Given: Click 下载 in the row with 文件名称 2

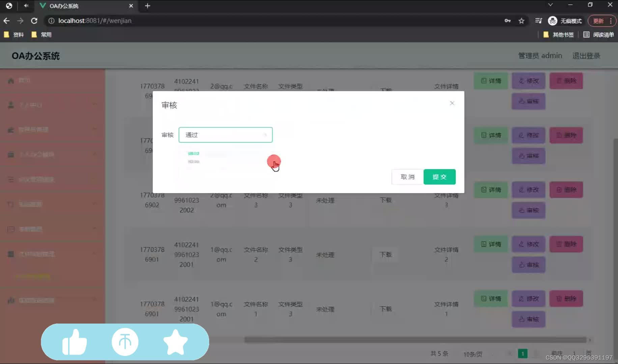Looking at the screenshot, I should tap(386, 254).
